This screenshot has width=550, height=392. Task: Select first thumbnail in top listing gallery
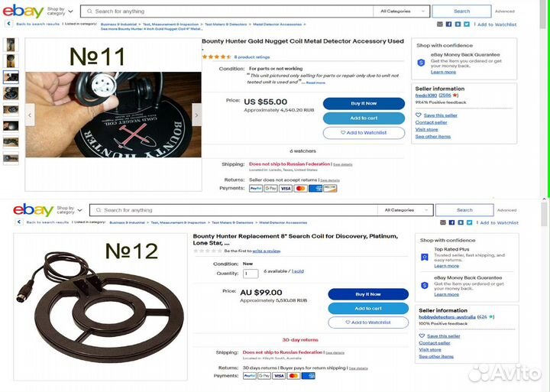(11, 45)
